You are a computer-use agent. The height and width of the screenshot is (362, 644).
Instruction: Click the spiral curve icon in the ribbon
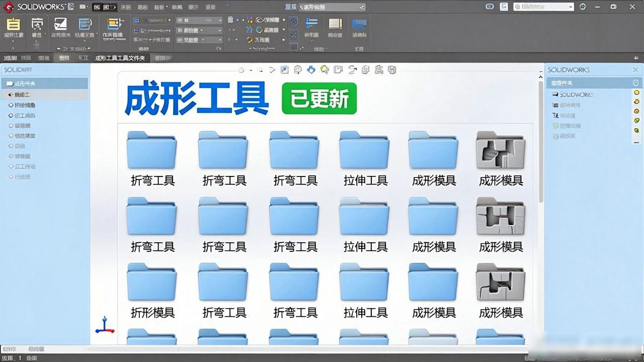pos(261,20)
